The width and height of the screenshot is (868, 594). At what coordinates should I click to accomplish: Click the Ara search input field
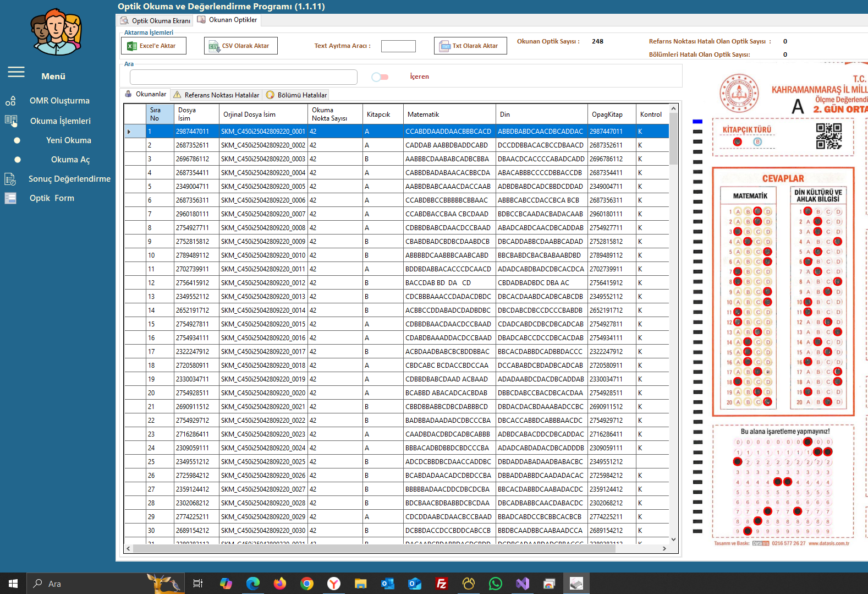(243, 77)
